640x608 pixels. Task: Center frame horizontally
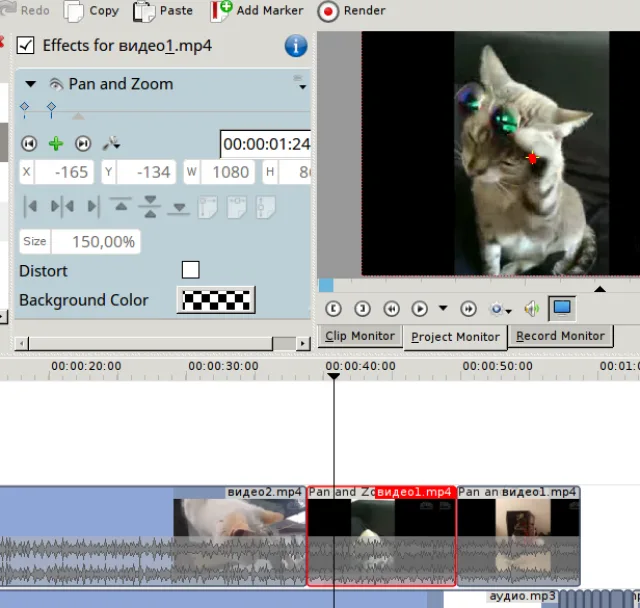62,206
